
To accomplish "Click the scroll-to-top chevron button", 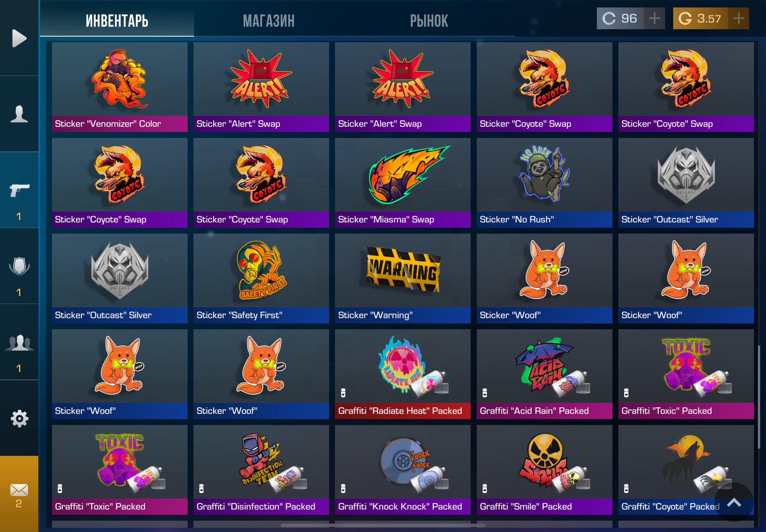I will 734,502.
